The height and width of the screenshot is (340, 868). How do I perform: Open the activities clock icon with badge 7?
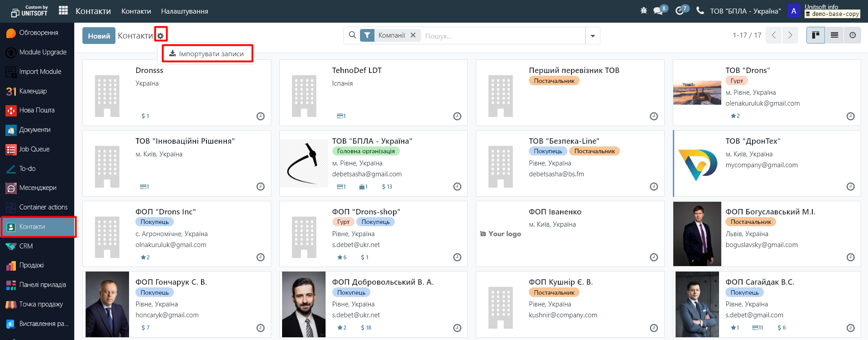tap(679, 11)
